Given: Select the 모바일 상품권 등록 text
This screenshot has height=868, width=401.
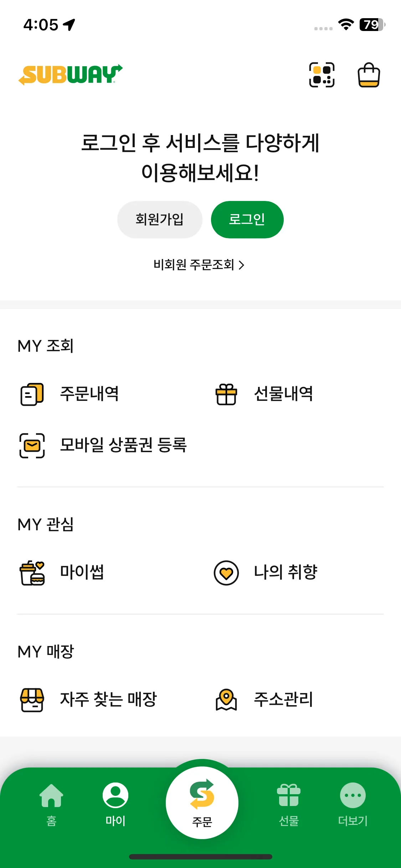Looking at the screenshot, I should click(123, 445).
